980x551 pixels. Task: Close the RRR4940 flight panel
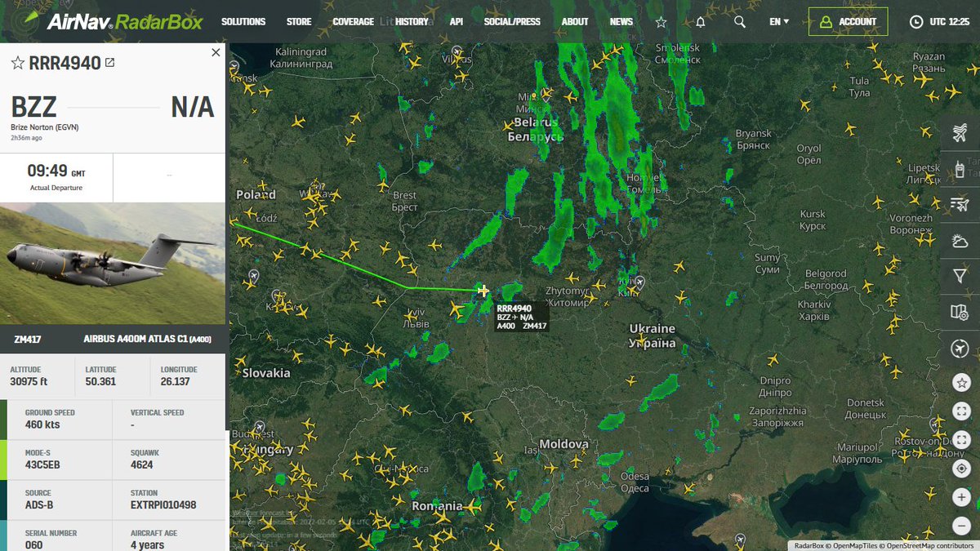click(x=216, y=52)
